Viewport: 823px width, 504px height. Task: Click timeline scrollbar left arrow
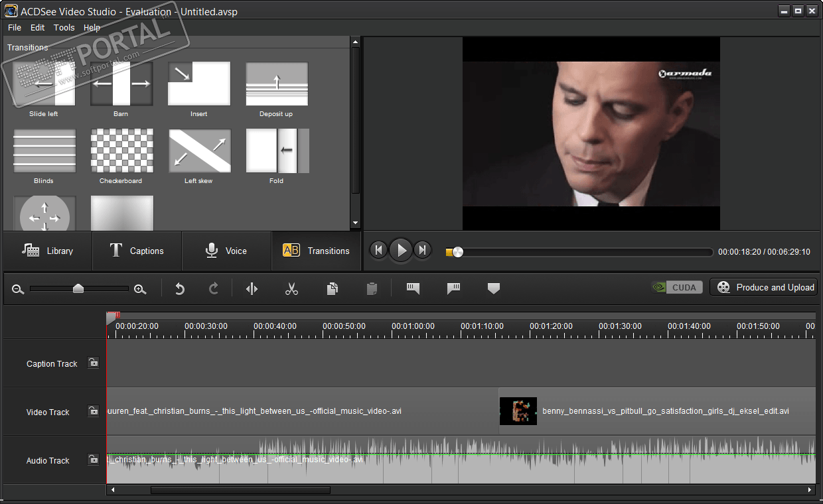click(x=113, y=490)
